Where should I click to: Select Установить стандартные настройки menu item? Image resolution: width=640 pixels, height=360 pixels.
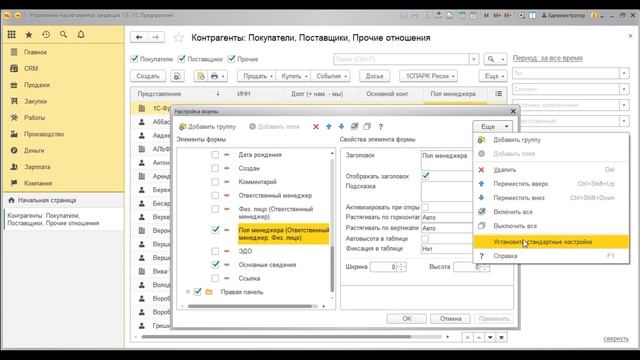point(551,242)
